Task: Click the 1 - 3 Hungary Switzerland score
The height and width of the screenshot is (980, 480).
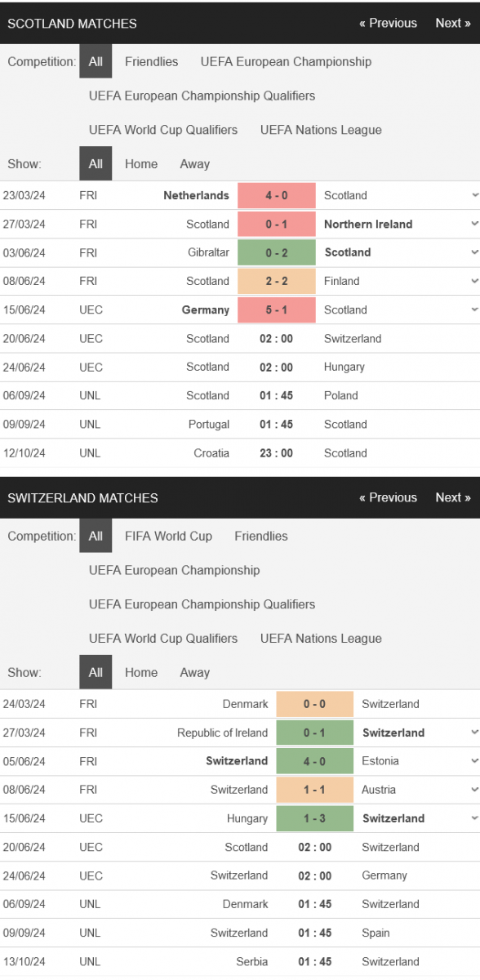Action: point(314,818)
